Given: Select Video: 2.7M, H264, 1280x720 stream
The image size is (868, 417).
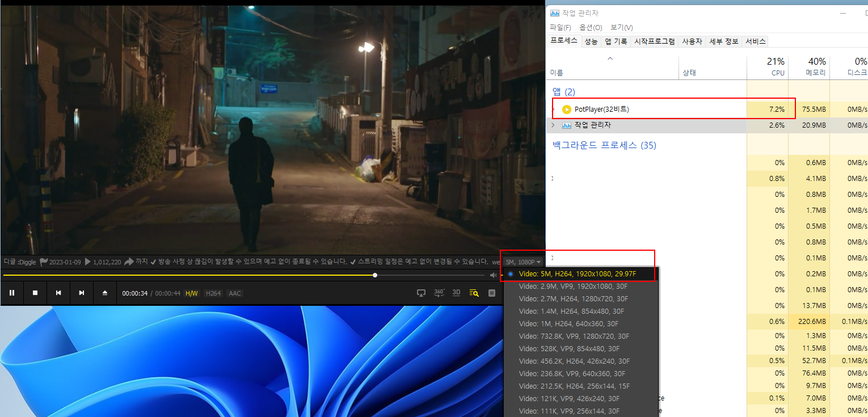Looking at the screenshot, I should point(581,299).
